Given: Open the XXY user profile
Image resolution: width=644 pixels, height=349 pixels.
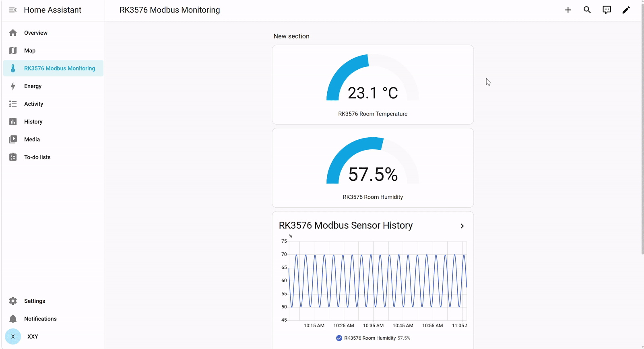Looking at the screenshot, I should pyautogui.click(x=53, y=337).
